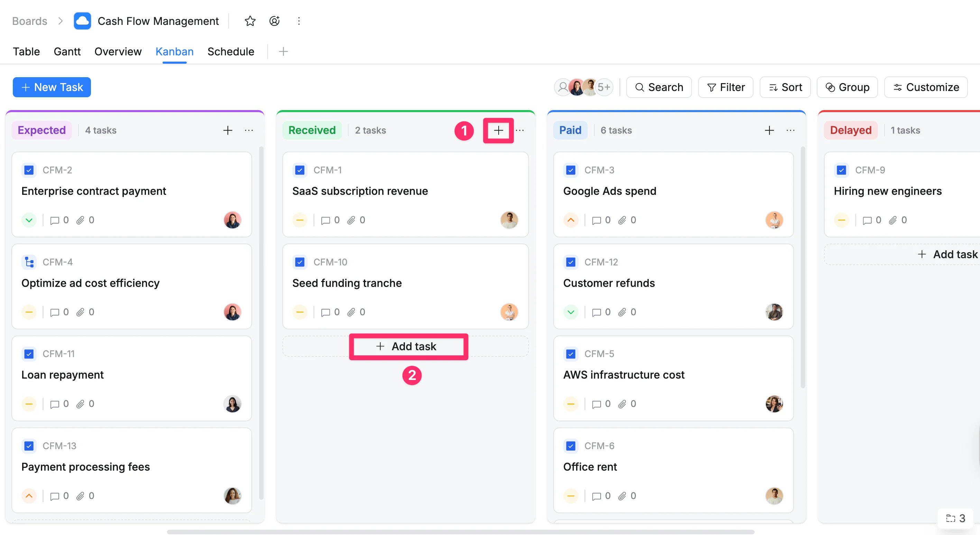Click comment icon on Office rent card

click(597, 496)
